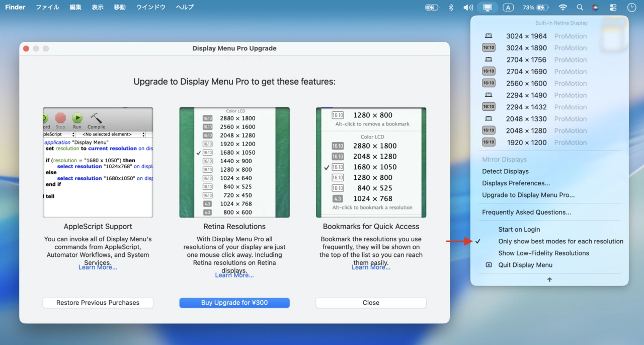
Task: Click the Display Menu icon in the menu bar
Action: point(487,7)
